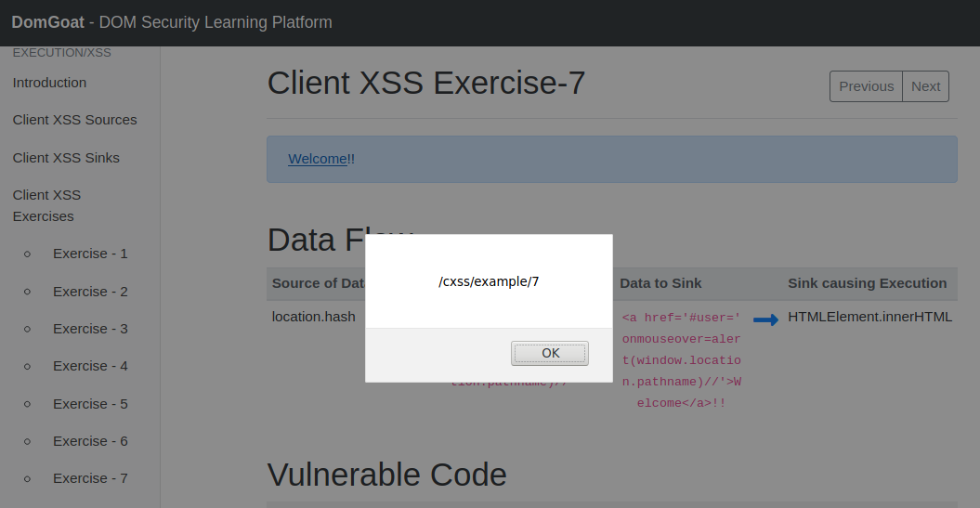980x508 pixels.
Task: Go to the Previous exercise
Action: coord(866,86)
